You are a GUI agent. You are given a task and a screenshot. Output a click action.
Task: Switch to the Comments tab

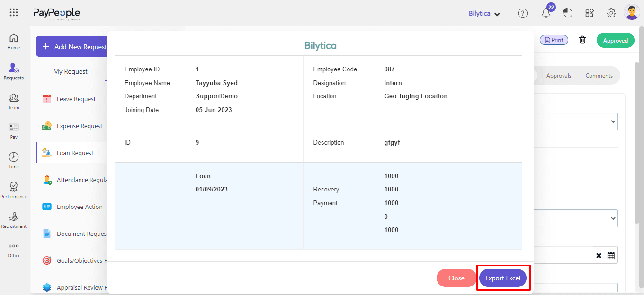point(599,76)
